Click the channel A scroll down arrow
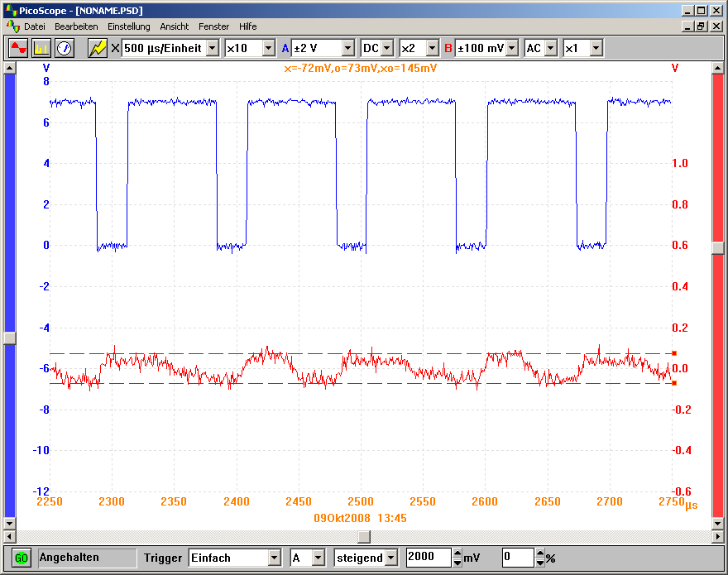 point(10,524)
